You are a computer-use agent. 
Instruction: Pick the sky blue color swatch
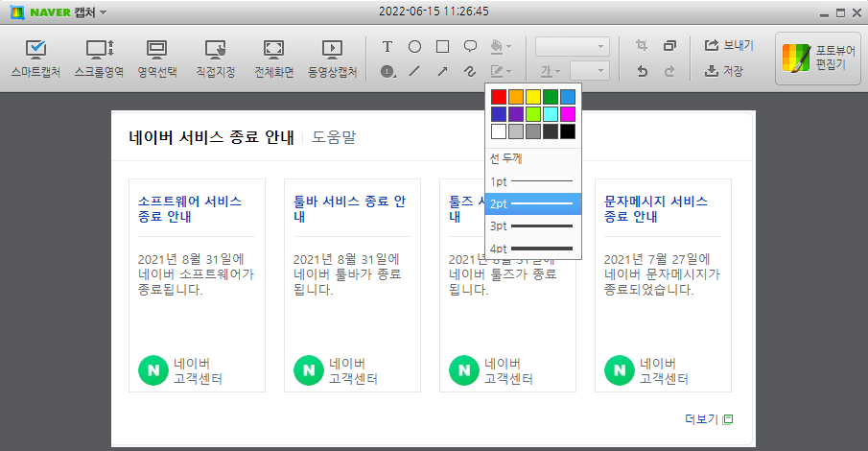click(x=568, y=97)
